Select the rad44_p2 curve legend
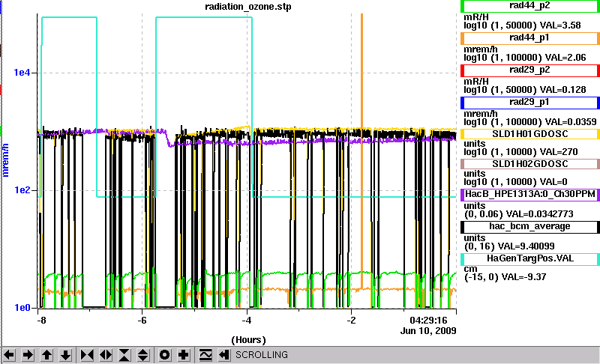 tap(529, 6)
